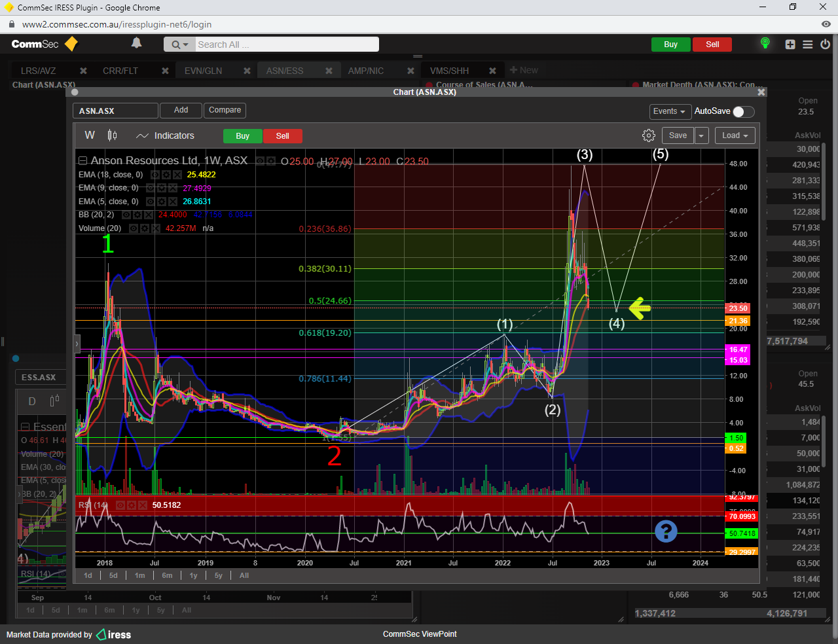Close the Chart (ASN.ASX) popup

[761, 92]
